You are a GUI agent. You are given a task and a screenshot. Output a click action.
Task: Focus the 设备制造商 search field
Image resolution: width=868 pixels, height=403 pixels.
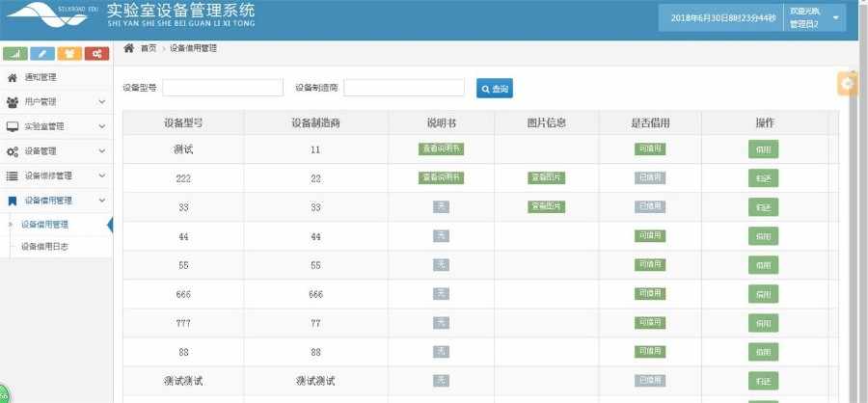click(403, 88)
